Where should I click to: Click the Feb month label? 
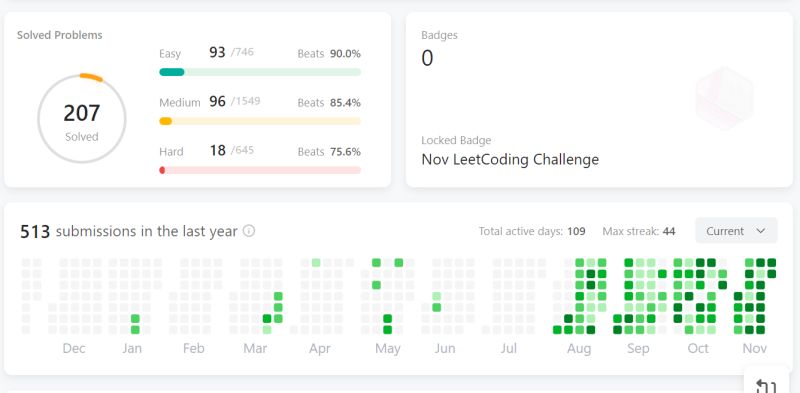click(x=194, y=349)
